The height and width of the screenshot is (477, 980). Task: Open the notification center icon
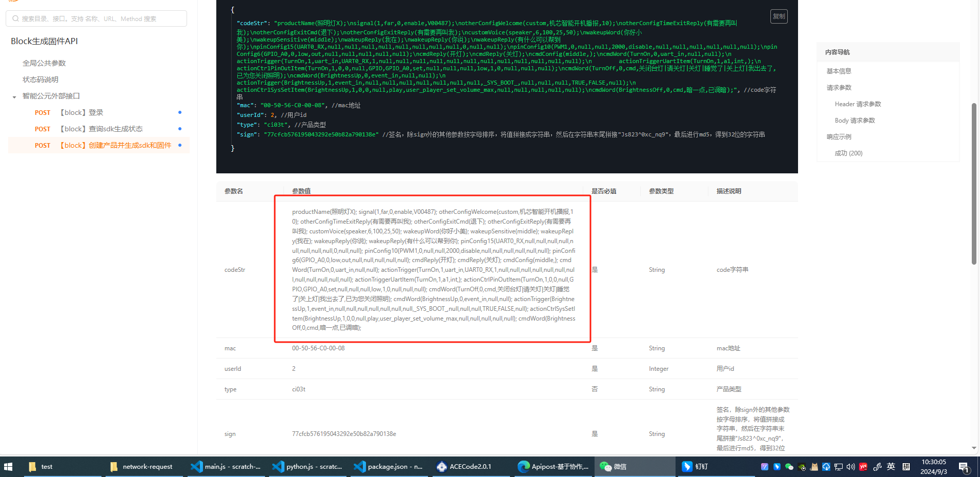click(964, 467)
